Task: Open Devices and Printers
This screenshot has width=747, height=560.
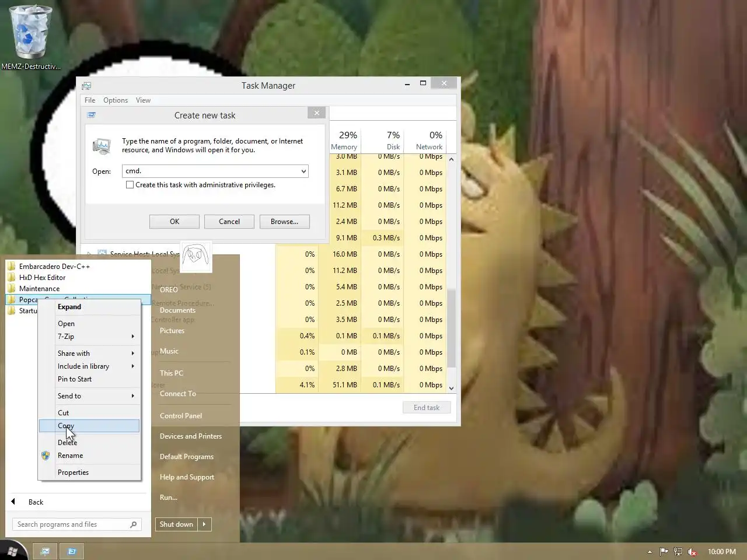Action: pos(191,436)
